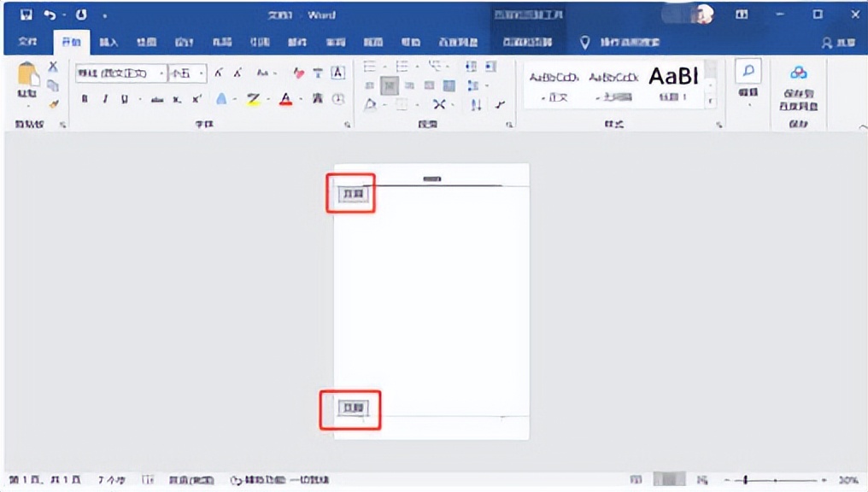This screenshot has height=492, width=868.
Task: Click the enclosed character circle icon
Action: click(337, 99)
